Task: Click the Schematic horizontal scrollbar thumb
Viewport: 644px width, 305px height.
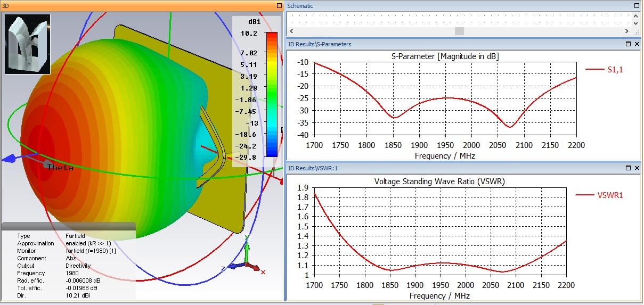Action: click(459, 31)
